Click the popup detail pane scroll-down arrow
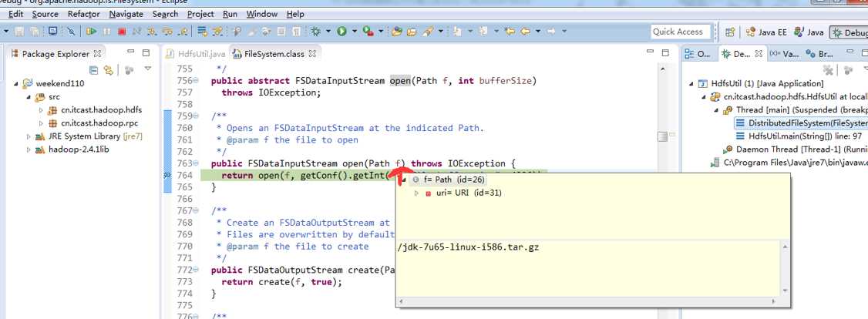Viewport: 868px width, 319px height. tap(785, 290)
